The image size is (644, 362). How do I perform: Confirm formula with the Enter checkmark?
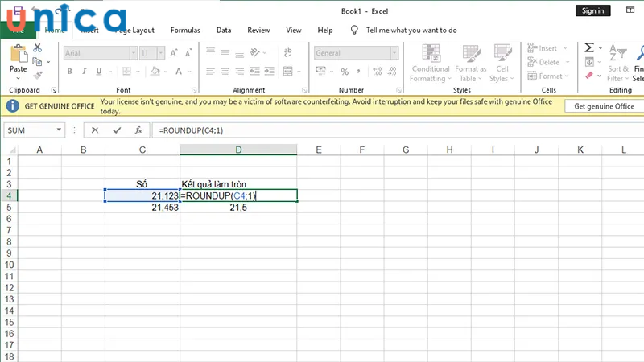(x=117, y=130)
